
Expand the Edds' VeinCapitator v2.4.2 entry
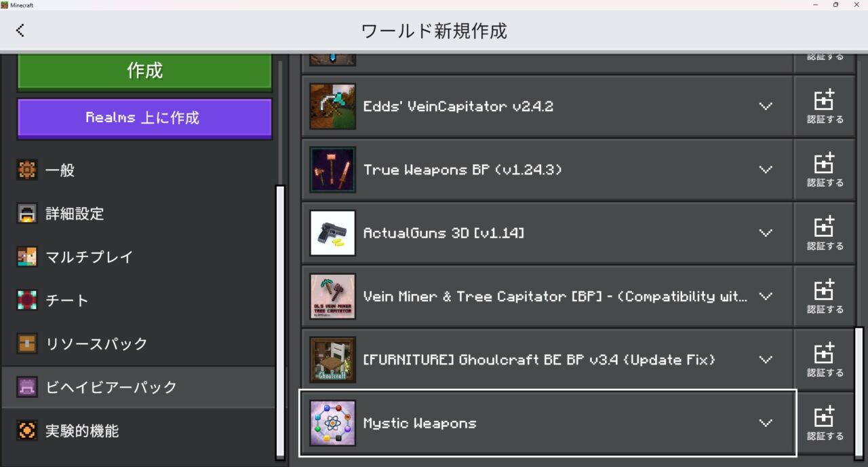(x=766, y=106)
